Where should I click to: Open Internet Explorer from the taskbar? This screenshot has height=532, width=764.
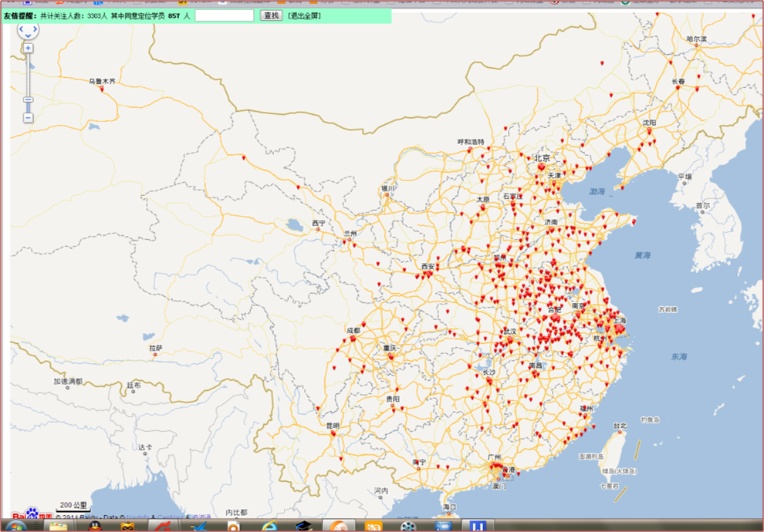(x=269, y=527)
